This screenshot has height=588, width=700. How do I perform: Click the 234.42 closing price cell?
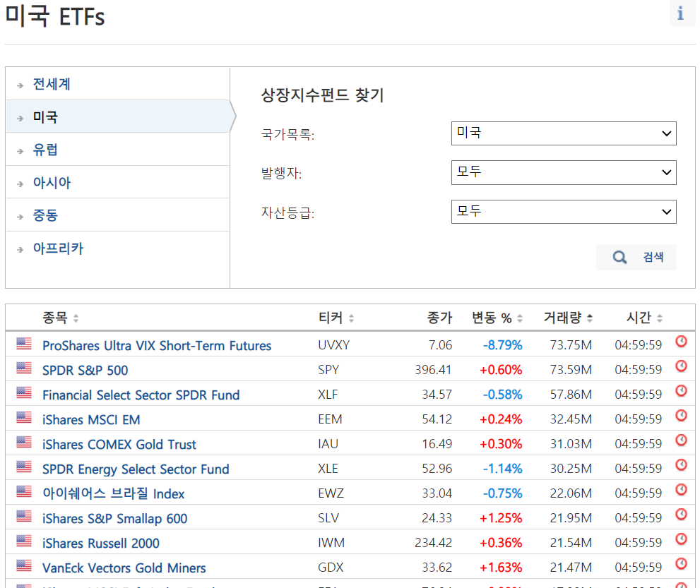pos(433,543)
